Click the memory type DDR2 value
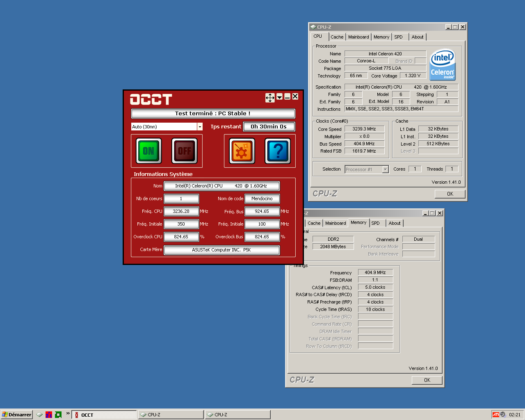This screenshot has height=420, width=525. pos(333,239)
